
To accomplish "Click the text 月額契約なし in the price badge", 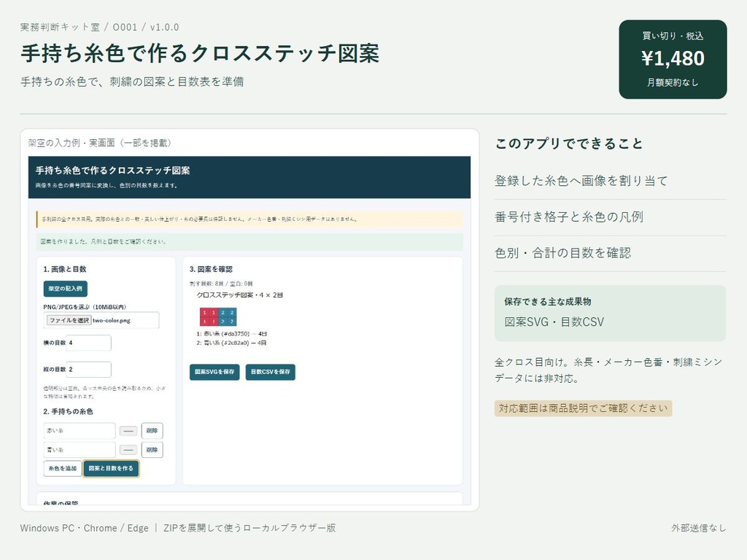I will coord(673,83).
